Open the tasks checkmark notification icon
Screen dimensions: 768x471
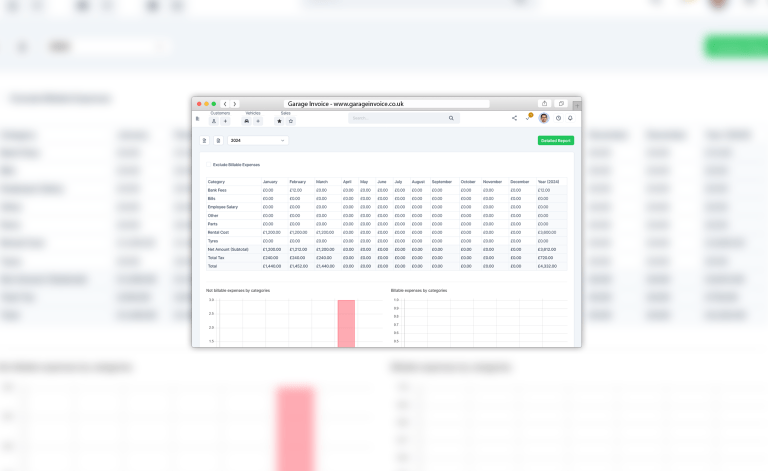click(529, 118)
